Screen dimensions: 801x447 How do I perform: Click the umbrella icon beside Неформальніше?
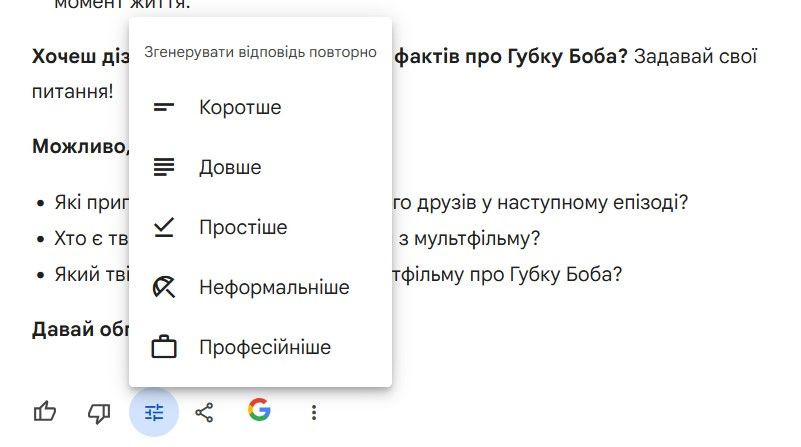pyautogui.click(x=163, y=288)
